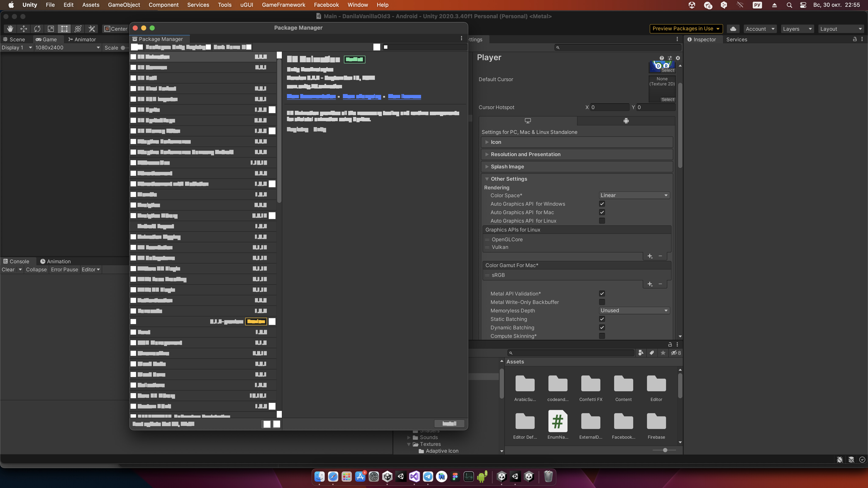Select the Hand tool in Unity toolbar
Image resolution: width=868 pixels, height=488 pixels.
click(10, 29)
